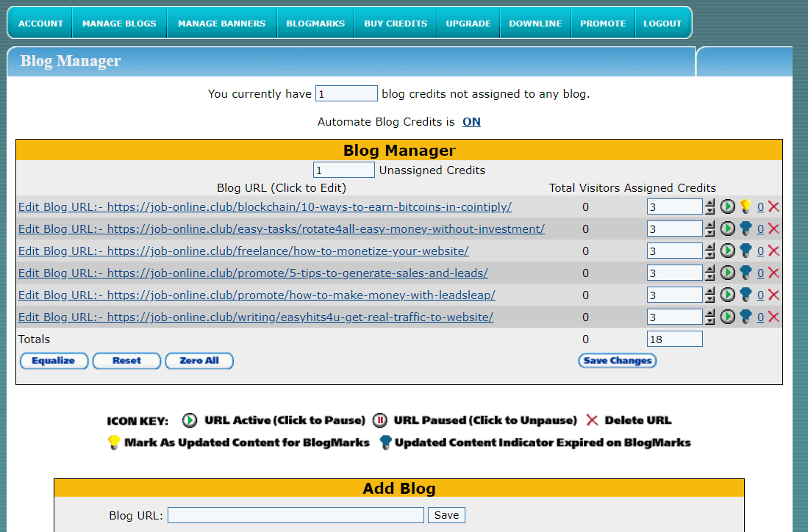The image size is (808, 532).
Task: Pause the how-to-monetize-your-website blog
Action: pyautogui.click(x=727, y=251)
